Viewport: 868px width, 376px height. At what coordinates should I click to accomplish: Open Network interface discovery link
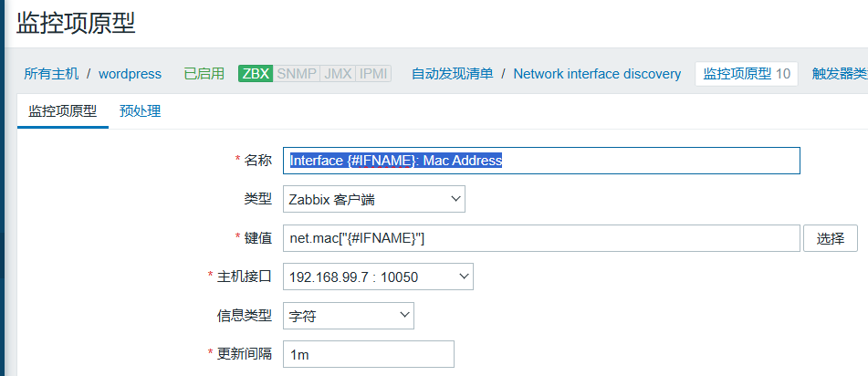[597, 74]
